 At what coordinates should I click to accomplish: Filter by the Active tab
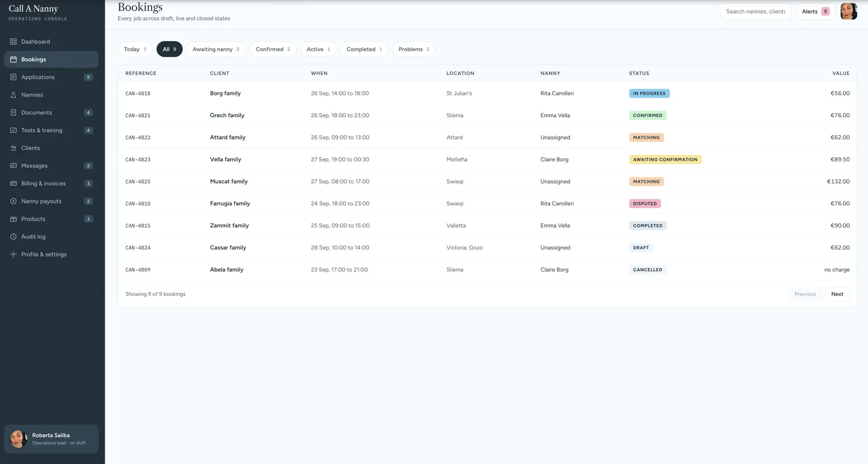coord(318,49)
